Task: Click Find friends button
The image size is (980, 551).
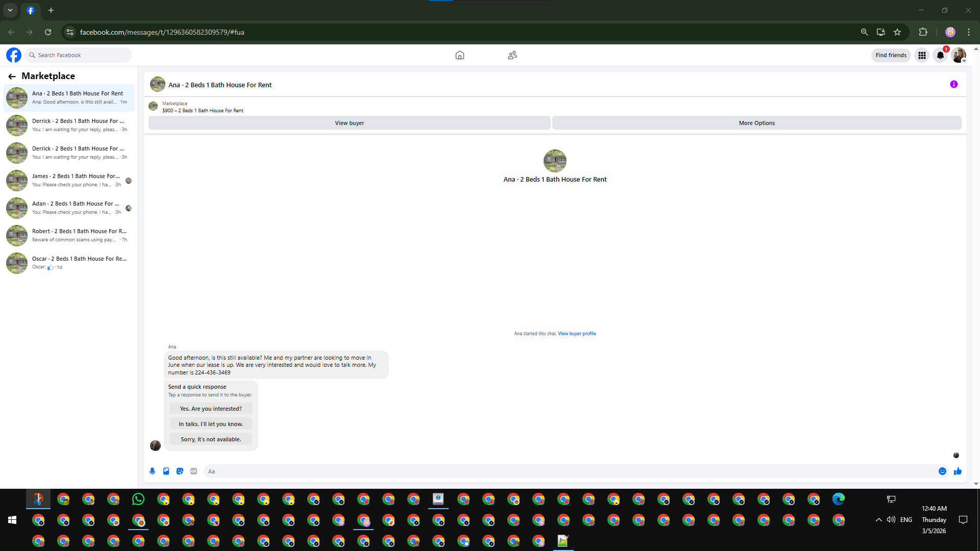Action: (891, 55)
